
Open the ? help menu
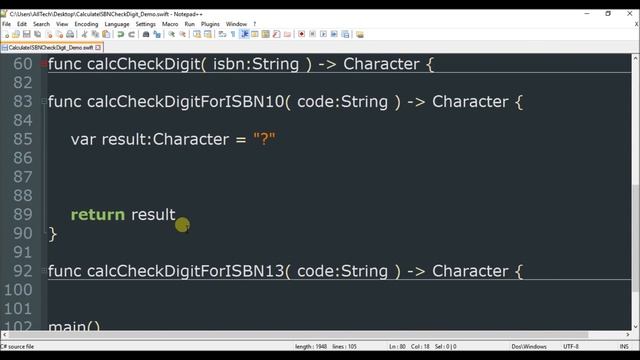[x=254, y=24]
